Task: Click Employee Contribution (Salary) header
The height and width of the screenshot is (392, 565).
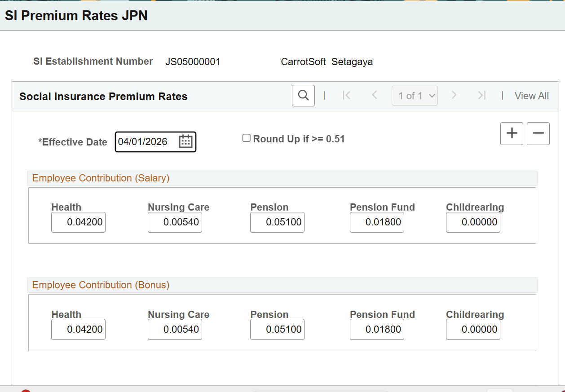Action: pyautogui.click(x=101, y=178)
